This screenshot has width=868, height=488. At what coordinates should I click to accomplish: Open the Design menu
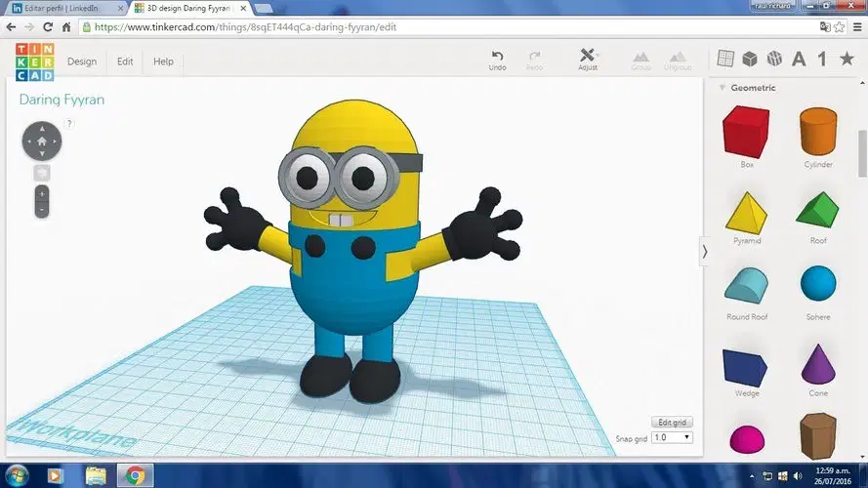point(82,61)
